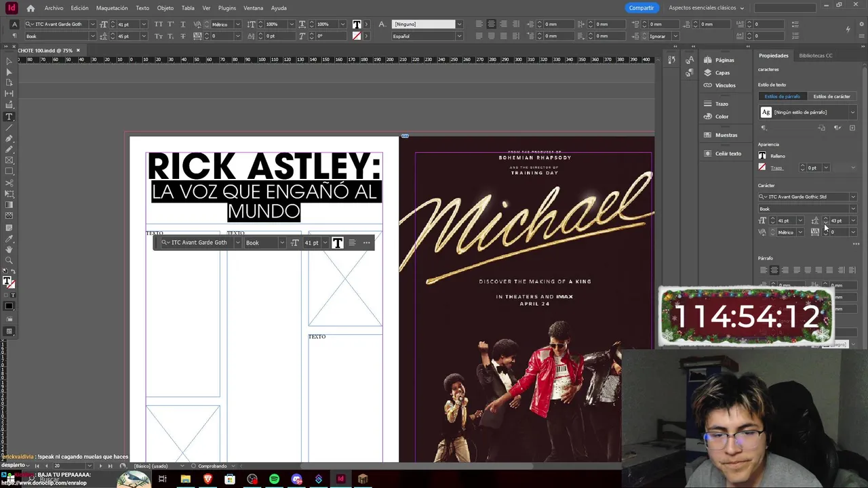This screenshot has width=868, height=488.
Task: Pick the Pen tool
Action: coord(9,138)
